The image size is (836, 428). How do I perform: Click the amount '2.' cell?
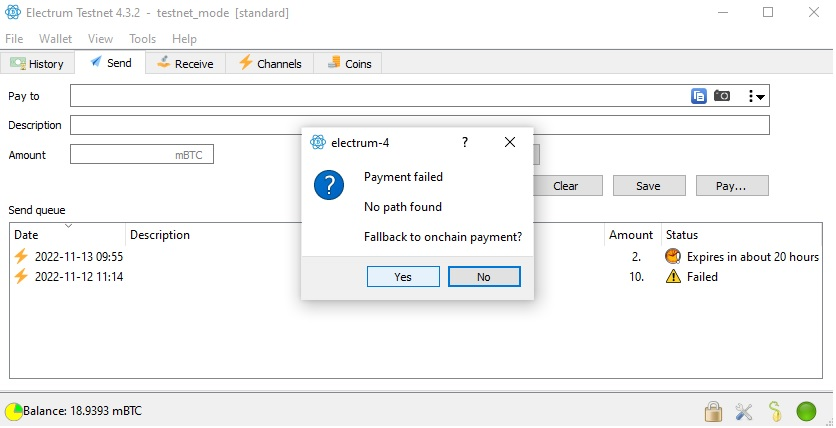pos(637,257)
